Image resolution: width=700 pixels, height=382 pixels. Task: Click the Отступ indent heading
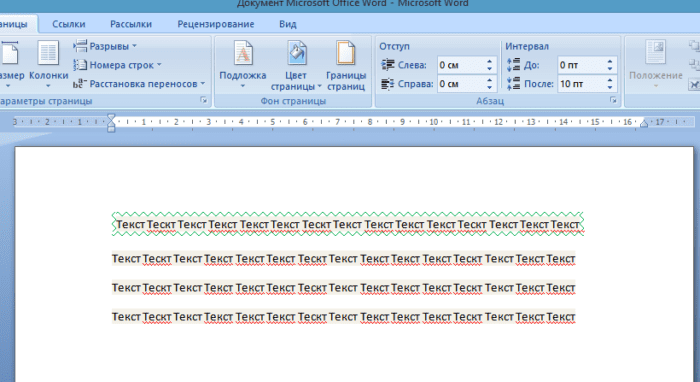[394, 46]
